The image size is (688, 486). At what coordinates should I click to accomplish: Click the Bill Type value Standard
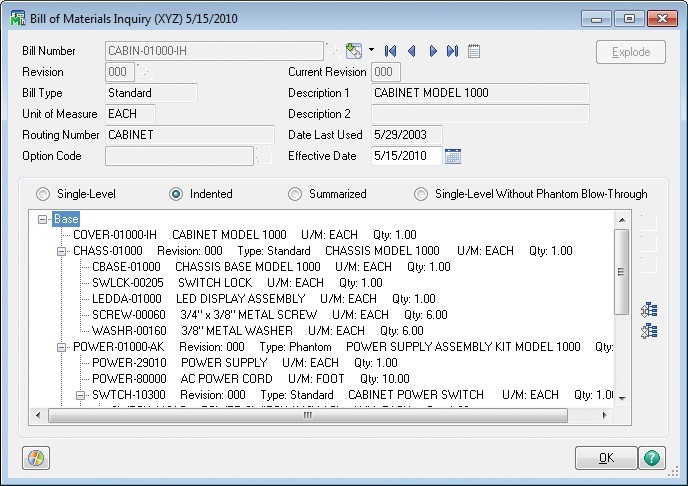(x=151, y=93)
